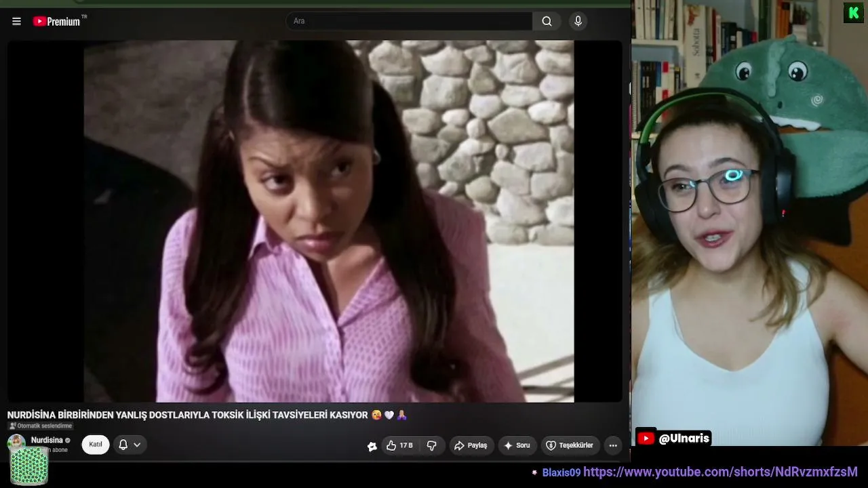Viewport: 868px width, 488px height.
Task: Click the streamer webcam feed
Action: coord(749,224)
